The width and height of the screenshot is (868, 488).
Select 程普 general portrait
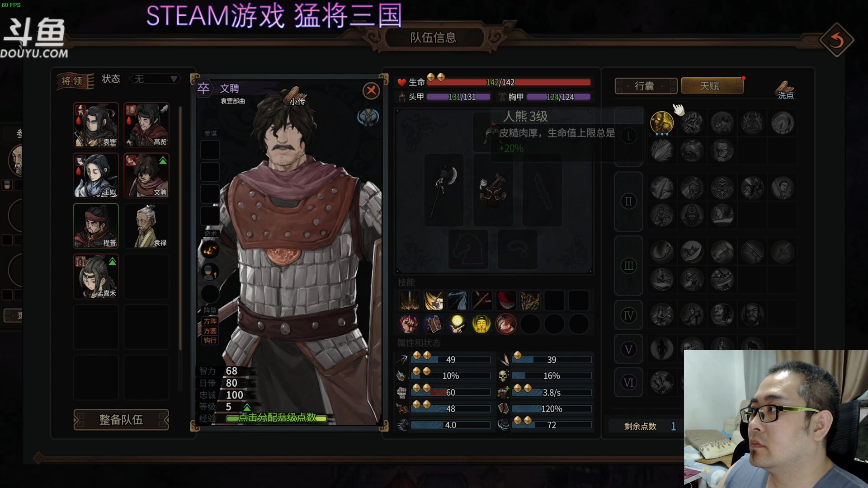96,226
